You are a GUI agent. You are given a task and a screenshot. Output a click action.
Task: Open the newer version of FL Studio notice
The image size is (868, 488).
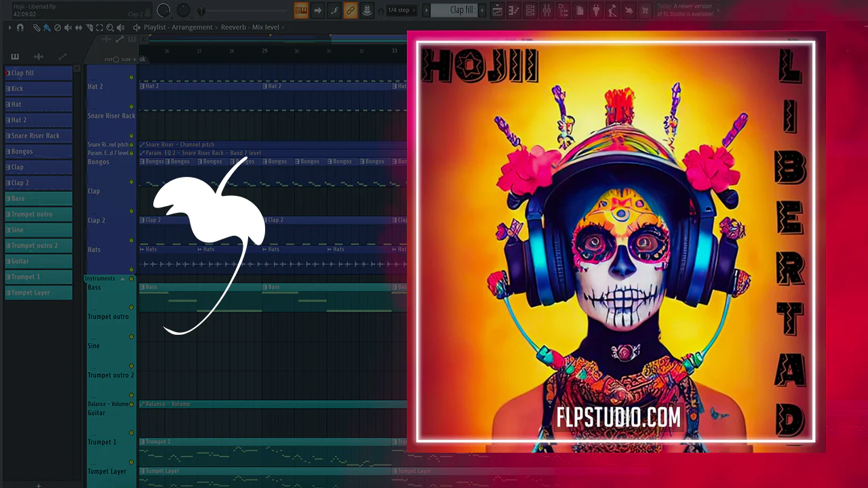(x=684, y=10)
